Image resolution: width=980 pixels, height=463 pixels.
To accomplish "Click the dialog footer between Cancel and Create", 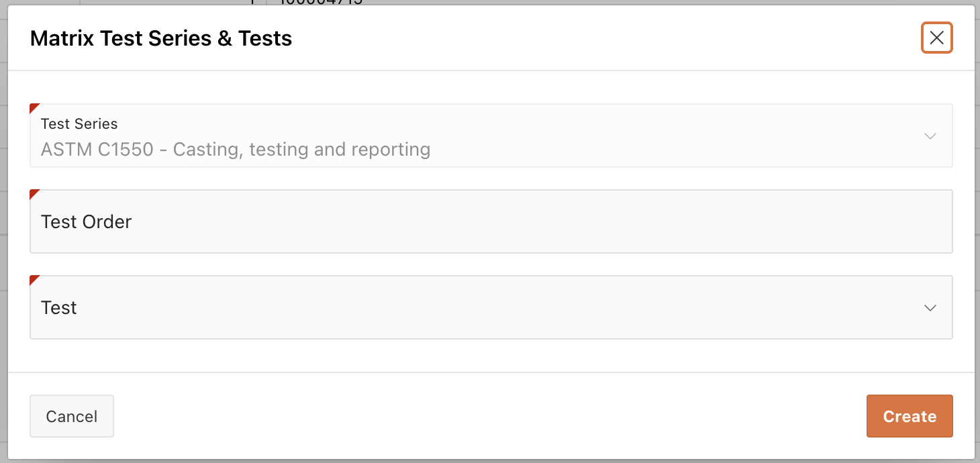I will pos(490,416).
